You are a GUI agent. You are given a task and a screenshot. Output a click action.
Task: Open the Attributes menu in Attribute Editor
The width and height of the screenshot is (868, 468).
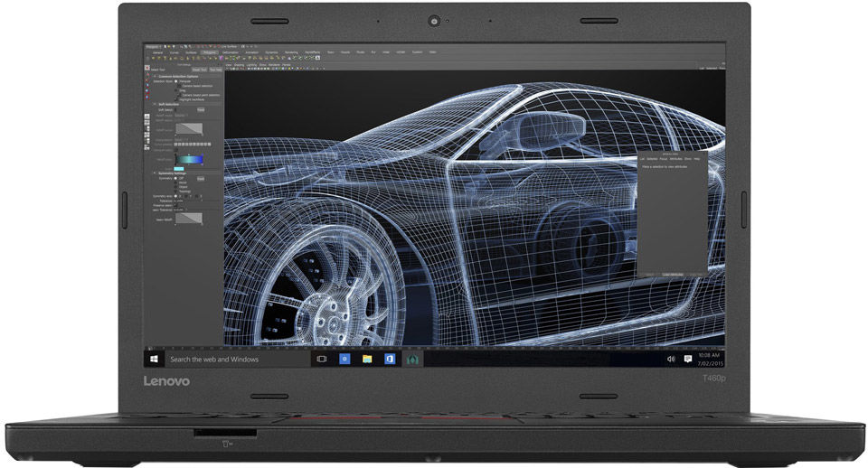coord(675,160)
